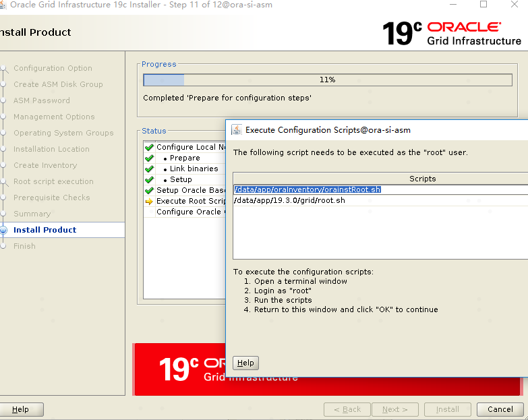
Task: Close the installer window
Action: point(515,4)
